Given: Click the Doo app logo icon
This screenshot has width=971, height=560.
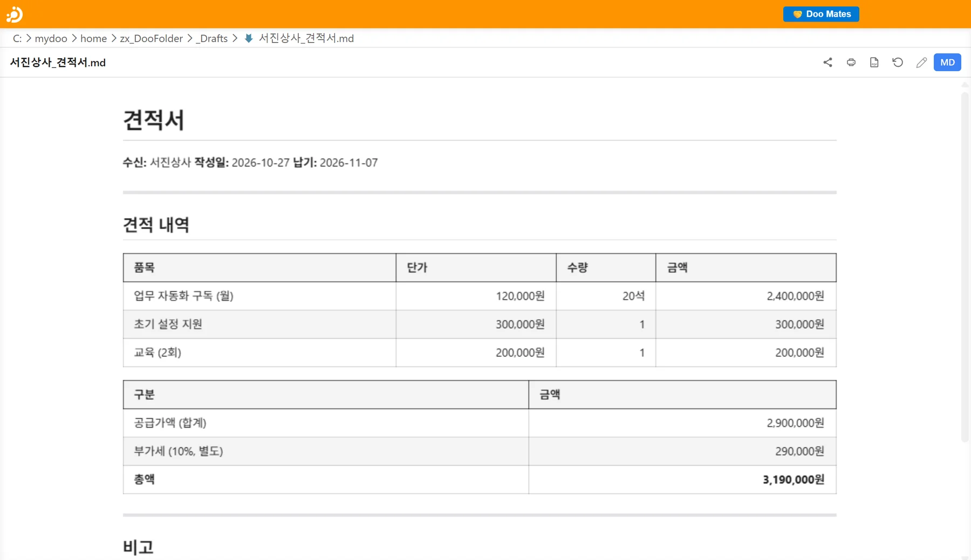Looking at the screenshot, I should click(x=15, y=14).
